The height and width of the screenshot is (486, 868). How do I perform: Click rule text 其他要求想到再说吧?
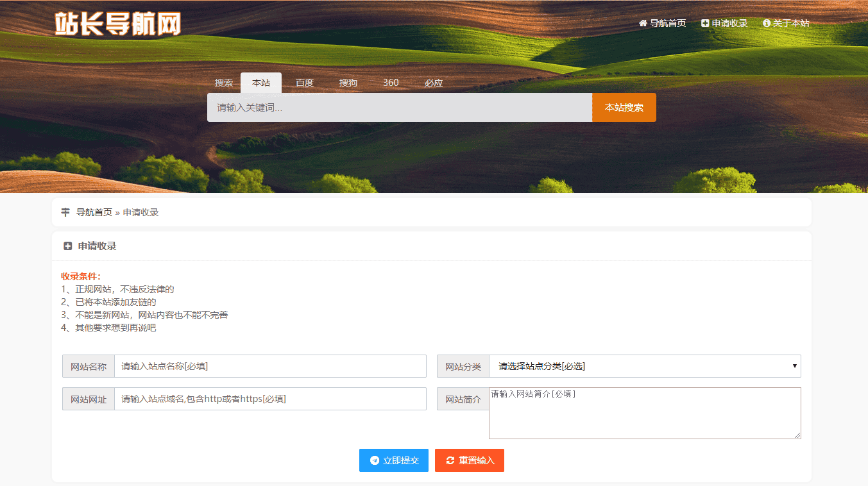click(x=115, y=328)
